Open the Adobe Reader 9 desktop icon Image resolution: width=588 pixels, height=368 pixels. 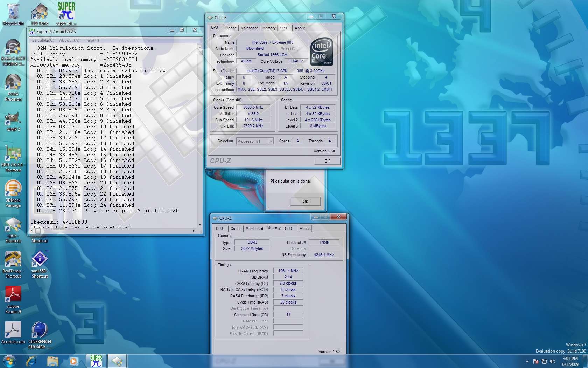(x=13, y=300)
